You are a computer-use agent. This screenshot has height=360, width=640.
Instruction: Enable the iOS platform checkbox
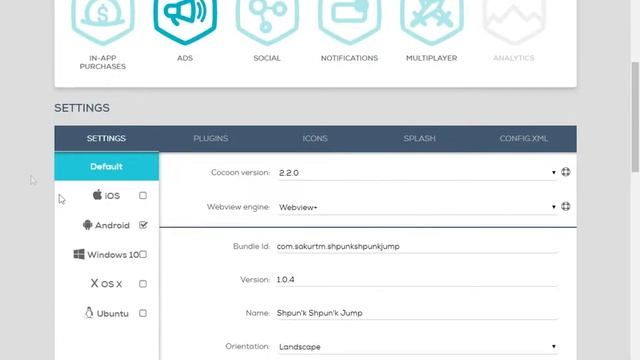pos(143,196)
